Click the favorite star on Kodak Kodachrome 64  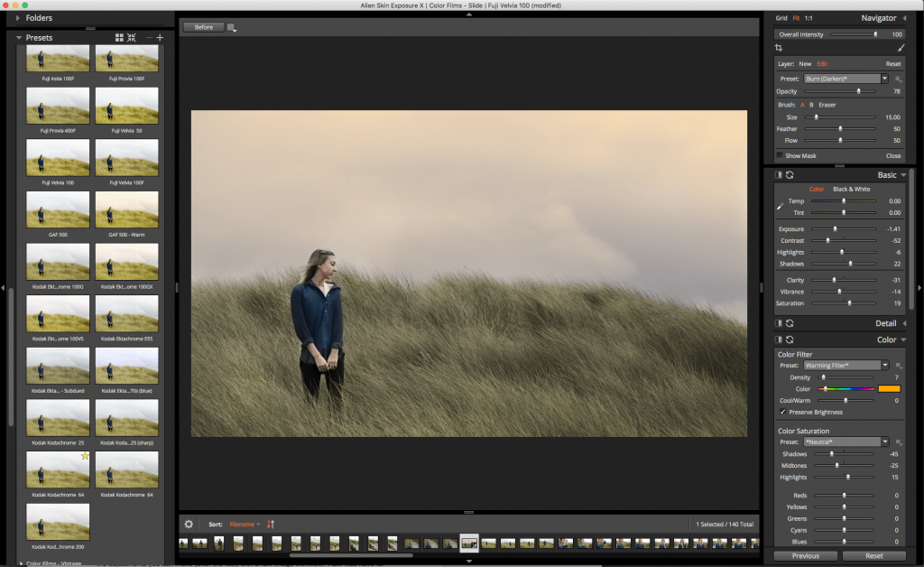point(85,458)
